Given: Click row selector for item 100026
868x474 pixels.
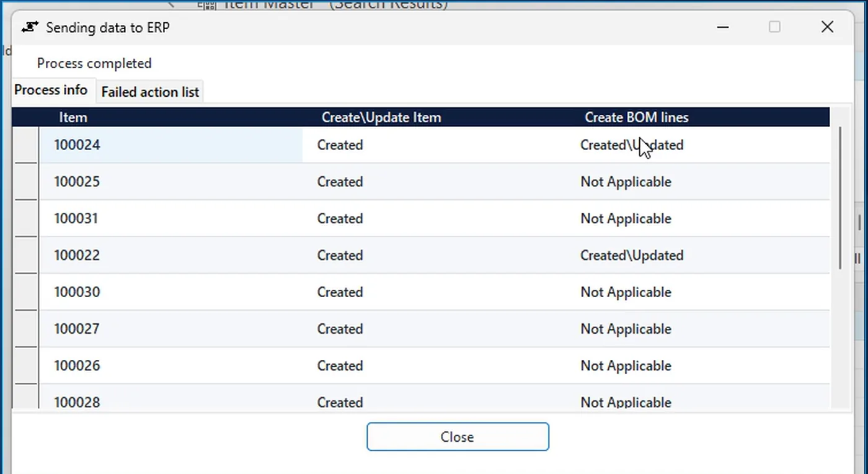Looking at the screenshot, I should (x=26, y=365).
